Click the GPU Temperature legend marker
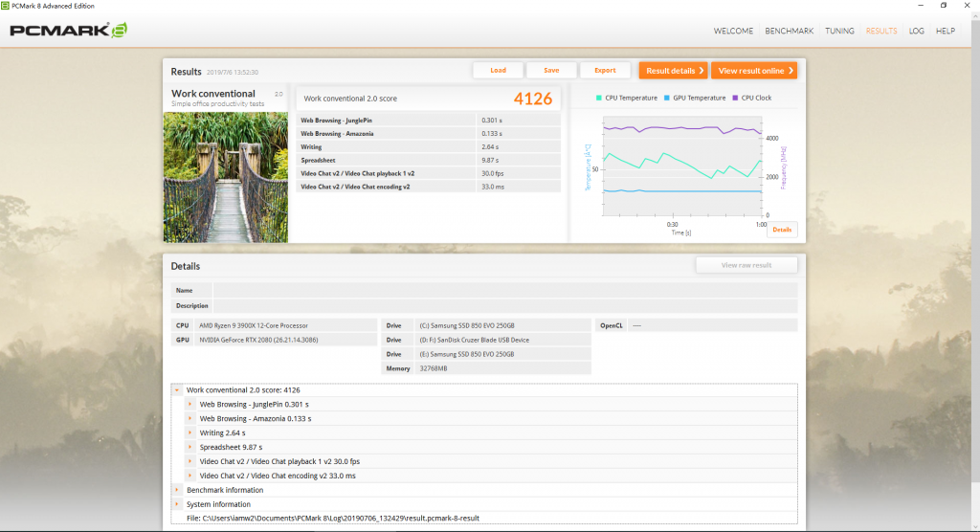This screenshot has height=532, width=980. coord(667,98)
